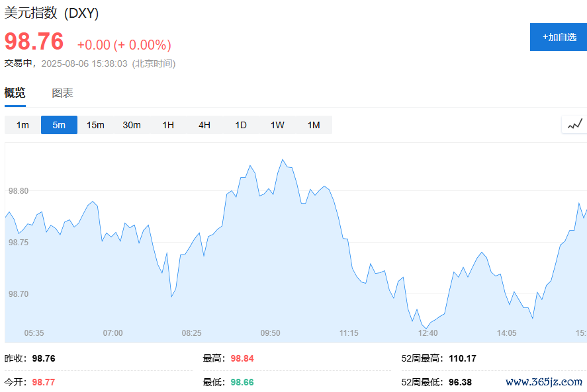
Task: Click the 交易中 trading status text
Action: click(x=19, y=63)
